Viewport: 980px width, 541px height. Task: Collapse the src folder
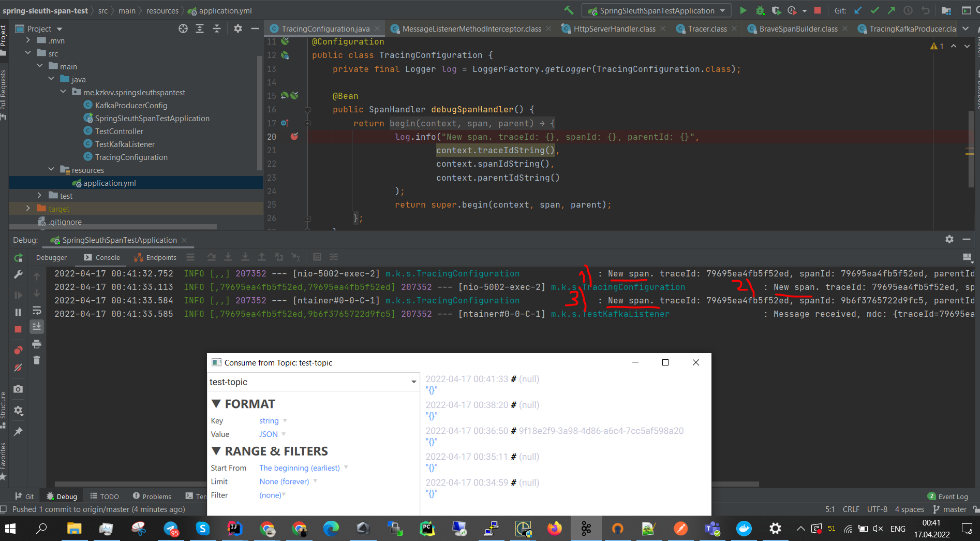(x=28, y=53)
